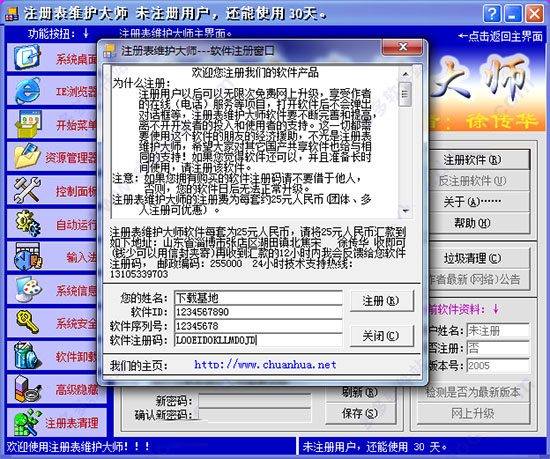This screenshot has width=550, height=459.
Task: Click the 未注册 username field
Action: [498, 330]
